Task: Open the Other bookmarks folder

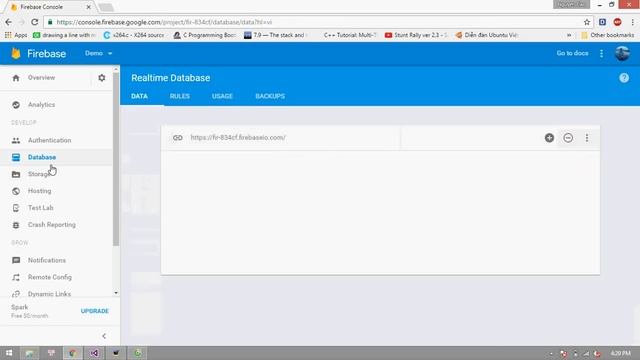Action: (x=607, y=35)
